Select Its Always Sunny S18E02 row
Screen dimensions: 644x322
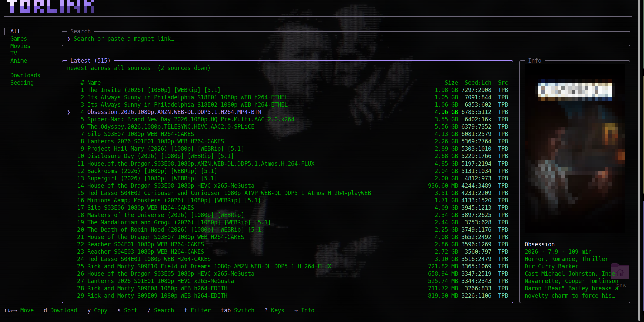(288, 105)
